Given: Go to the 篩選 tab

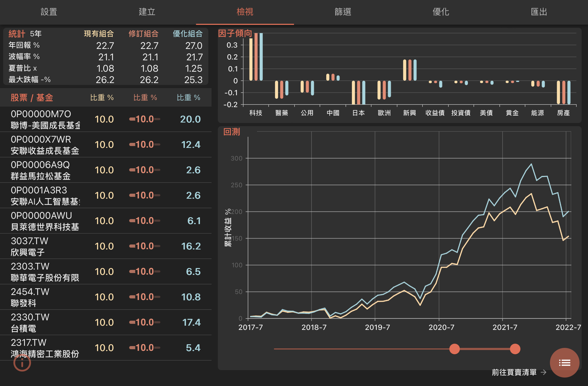Looking at the screenshot, I should (343, 12).
